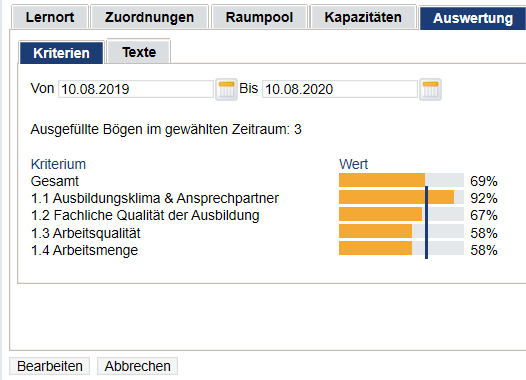Switch to the Texte sub-tab
The image size is (526, 380).
[x=139, y=52]
